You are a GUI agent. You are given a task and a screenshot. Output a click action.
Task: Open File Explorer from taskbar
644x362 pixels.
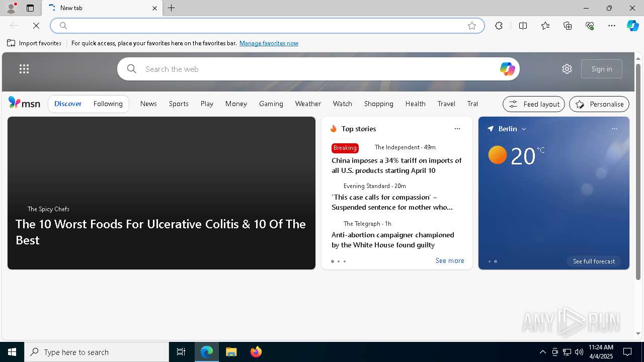point(231,352)
